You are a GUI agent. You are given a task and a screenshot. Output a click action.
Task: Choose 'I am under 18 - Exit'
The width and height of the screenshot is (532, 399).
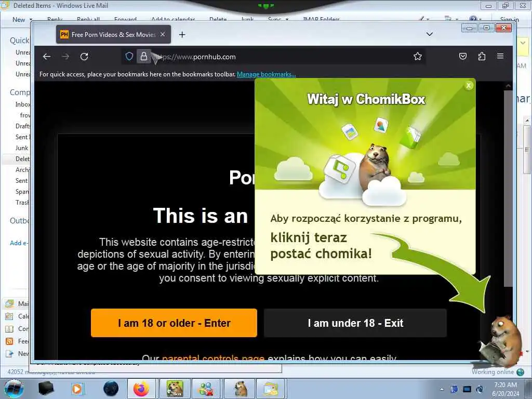tap(355, 323)
